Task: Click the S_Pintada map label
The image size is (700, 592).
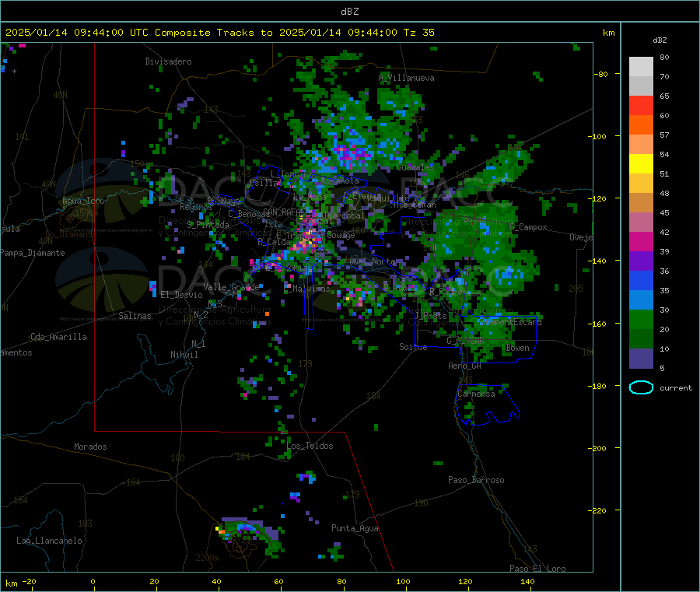Action: [x=208, y=225]
